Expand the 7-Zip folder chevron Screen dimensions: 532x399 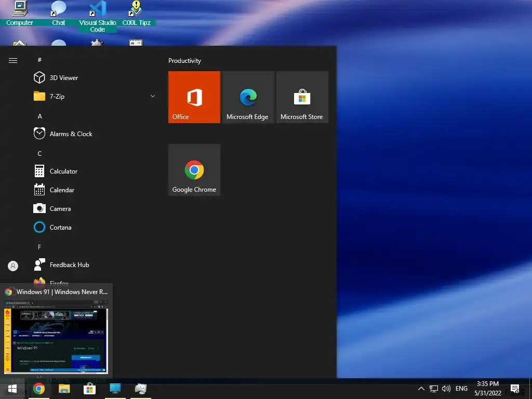point(153,96)
